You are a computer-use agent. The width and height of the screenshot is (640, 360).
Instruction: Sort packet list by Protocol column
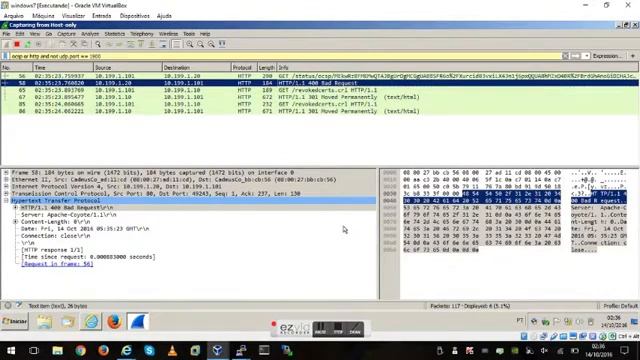tap(244, 67)
